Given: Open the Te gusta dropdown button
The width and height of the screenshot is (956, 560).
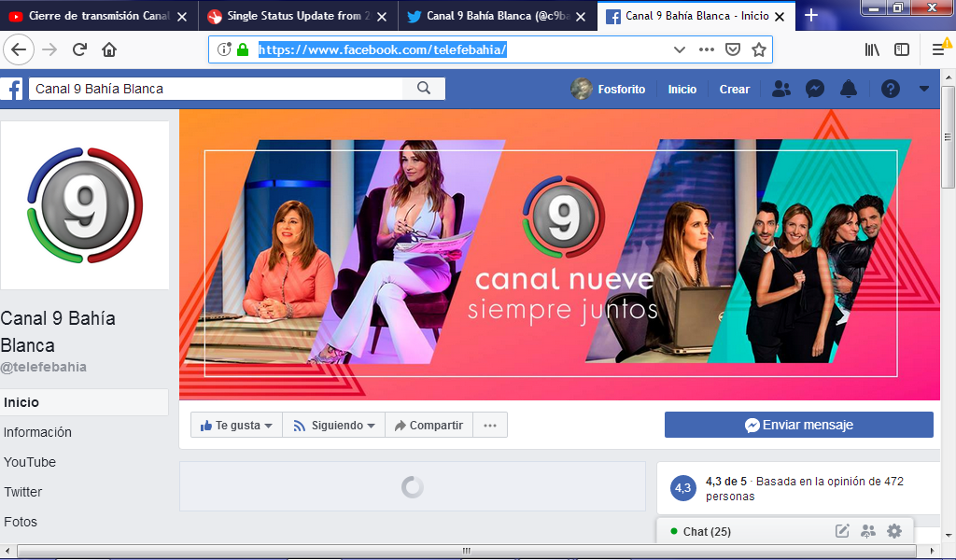Looking at the screenshot, I should pyautogui.click(x=236, y=425).
